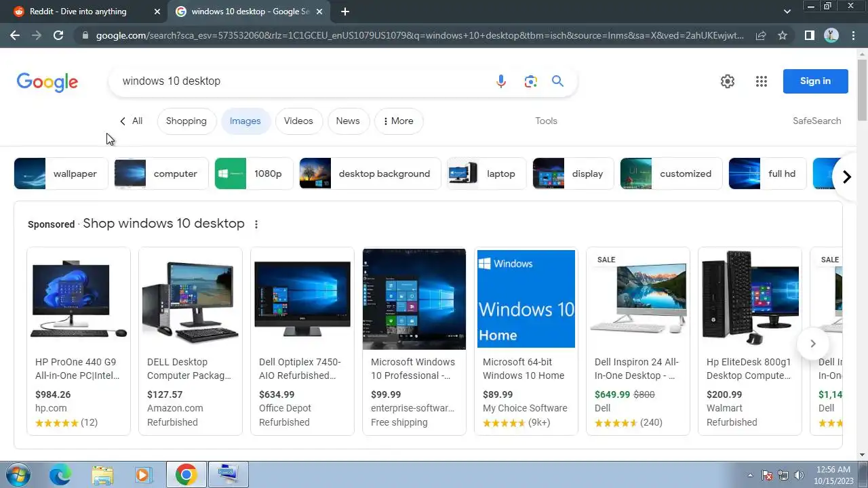
Task: Open the Chrome profile avatar
Action: point(831,35)
